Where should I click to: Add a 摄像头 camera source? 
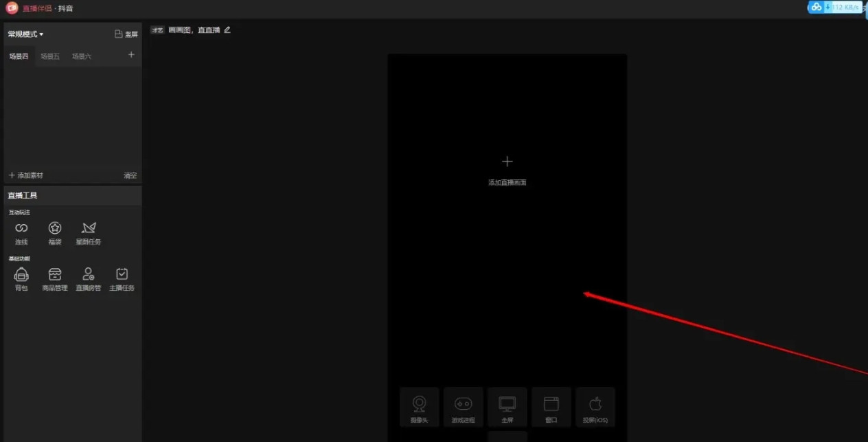coord(419,407)
